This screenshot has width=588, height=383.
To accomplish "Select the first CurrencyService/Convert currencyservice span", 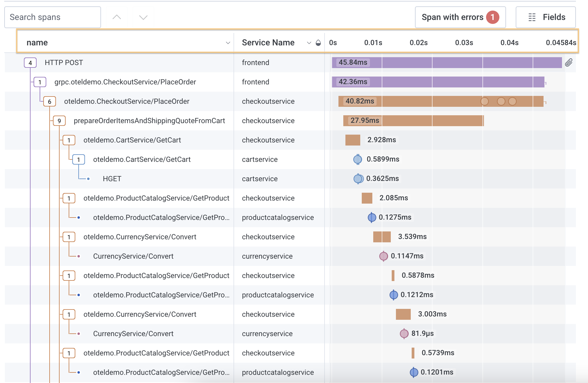I will [133, 256].
